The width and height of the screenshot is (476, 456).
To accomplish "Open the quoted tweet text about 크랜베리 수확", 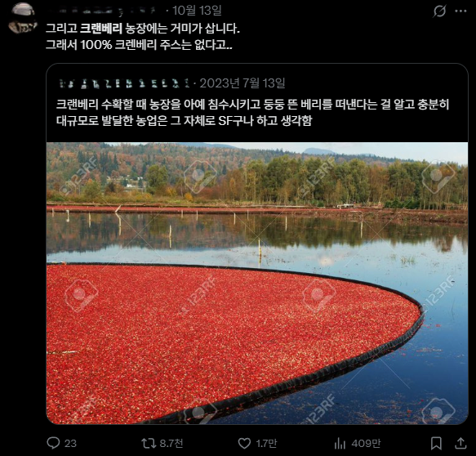I will click(x=252, y=113).
